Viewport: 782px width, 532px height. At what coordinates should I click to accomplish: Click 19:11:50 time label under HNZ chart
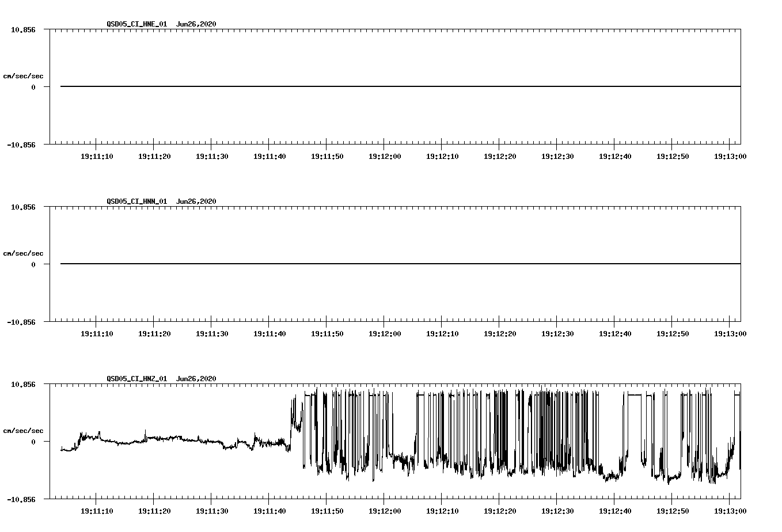(x=327, y=511)
